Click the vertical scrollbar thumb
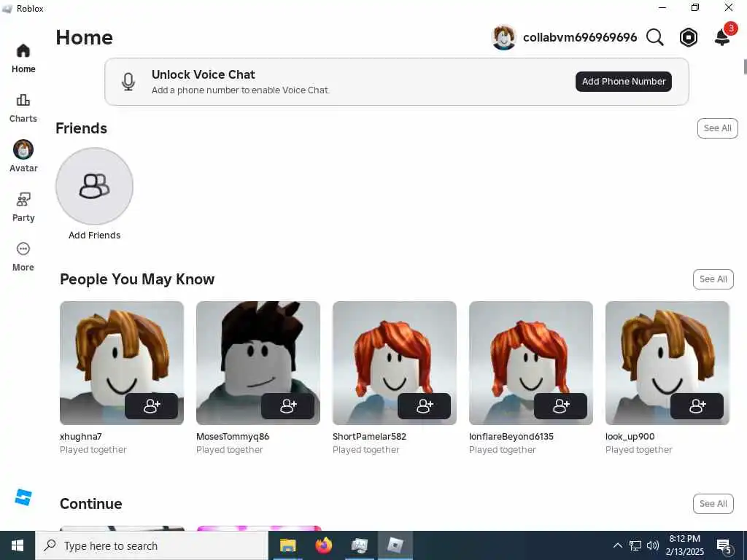 click(745, 66)
